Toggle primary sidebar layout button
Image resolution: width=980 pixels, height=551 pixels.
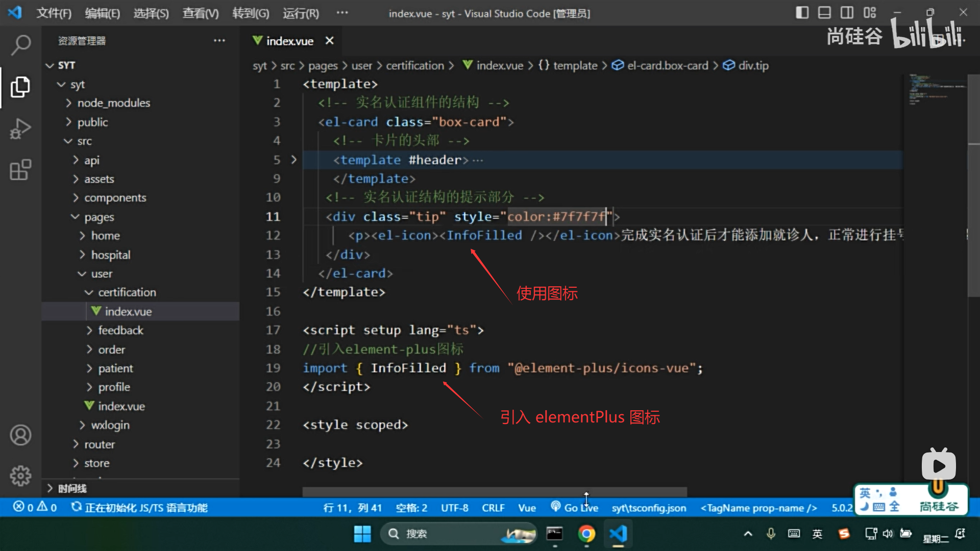[x=802, y=13]
